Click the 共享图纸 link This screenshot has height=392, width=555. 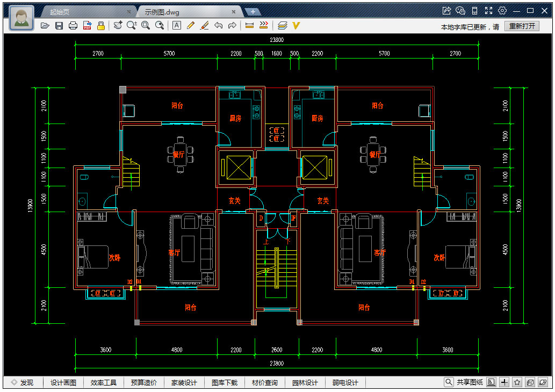tap(470, 382)
